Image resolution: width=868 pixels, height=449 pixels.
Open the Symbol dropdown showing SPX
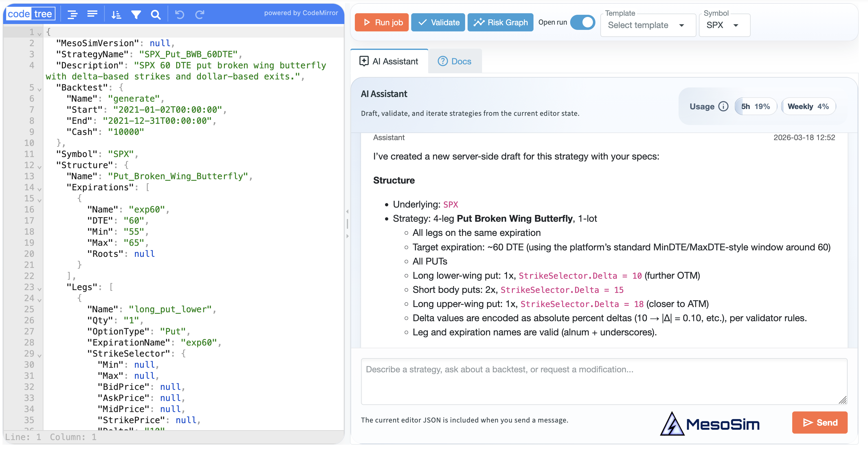[724, 25]
